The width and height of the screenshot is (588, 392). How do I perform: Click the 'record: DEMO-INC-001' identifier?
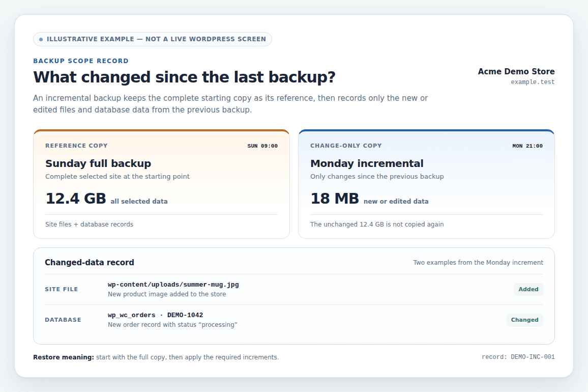518,357
